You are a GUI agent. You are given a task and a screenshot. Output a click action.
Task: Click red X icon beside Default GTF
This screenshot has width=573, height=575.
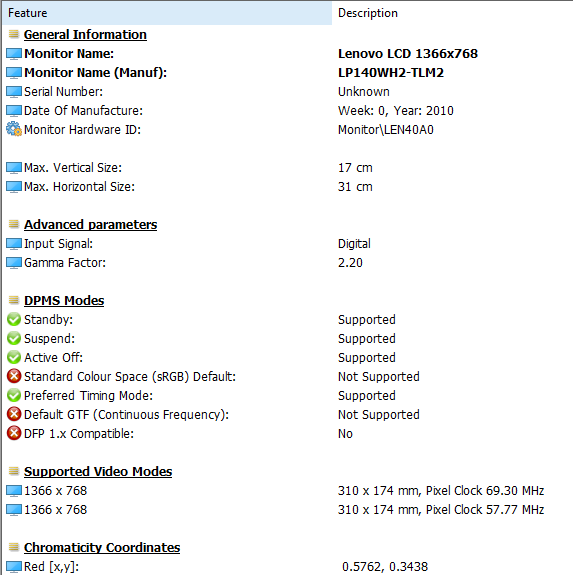[x=14, y=414]
